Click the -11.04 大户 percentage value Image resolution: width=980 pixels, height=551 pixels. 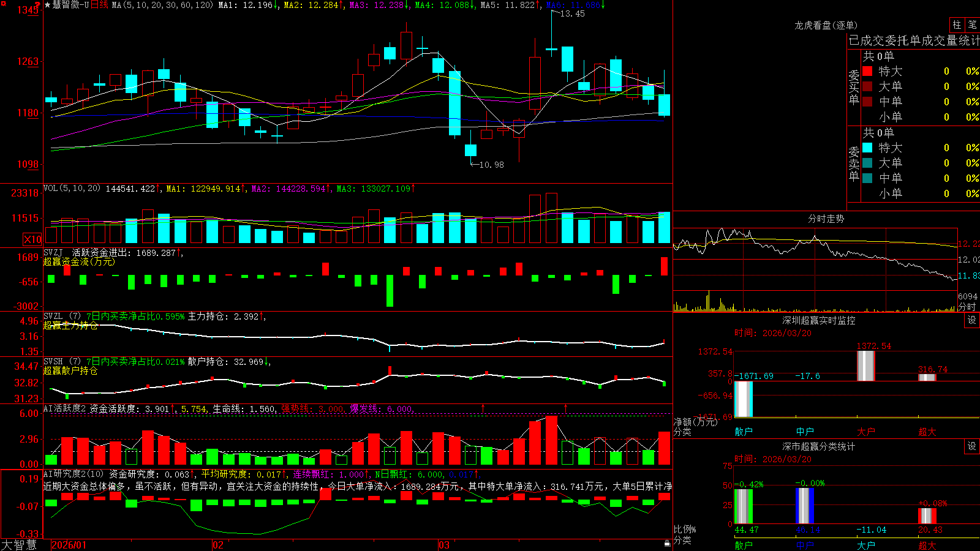click(872, 530)
